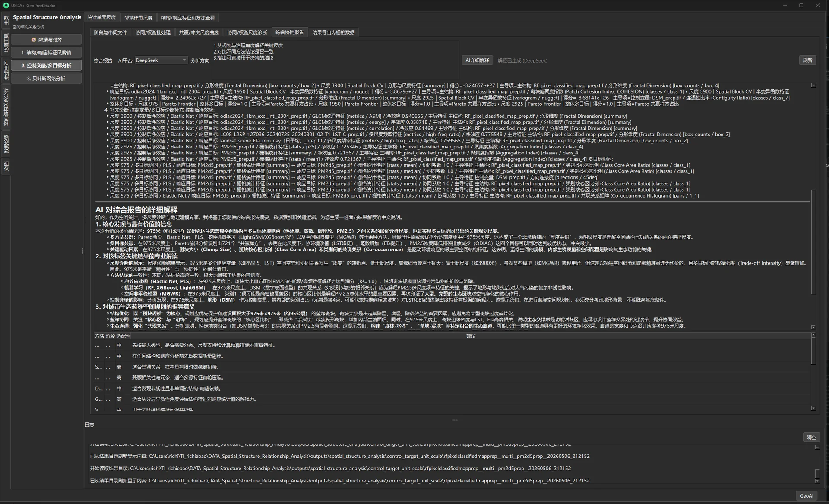Switch to the 结构/响应特征和方法查看 tab
Viewport: 829px width, 504px height.
[x=188, y=18]
